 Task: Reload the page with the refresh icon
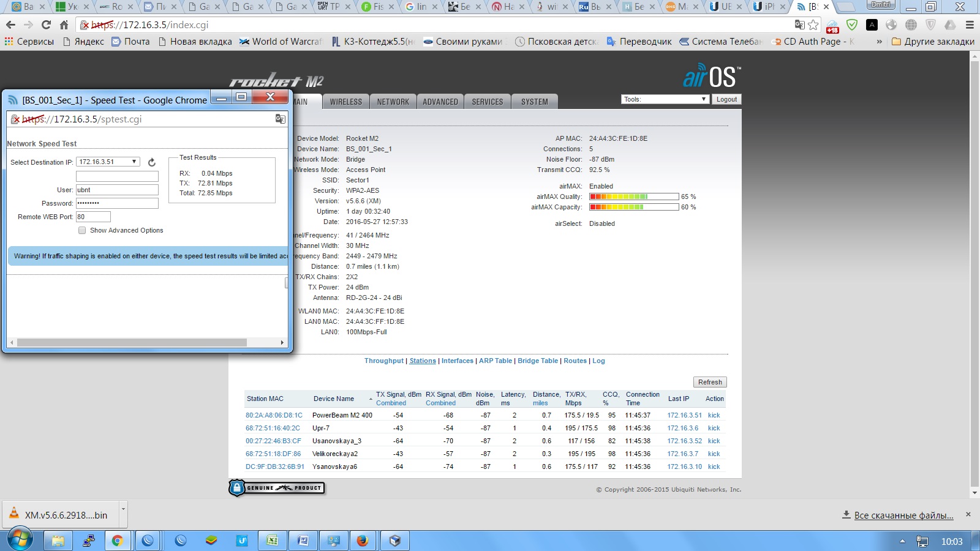point(46,25)
